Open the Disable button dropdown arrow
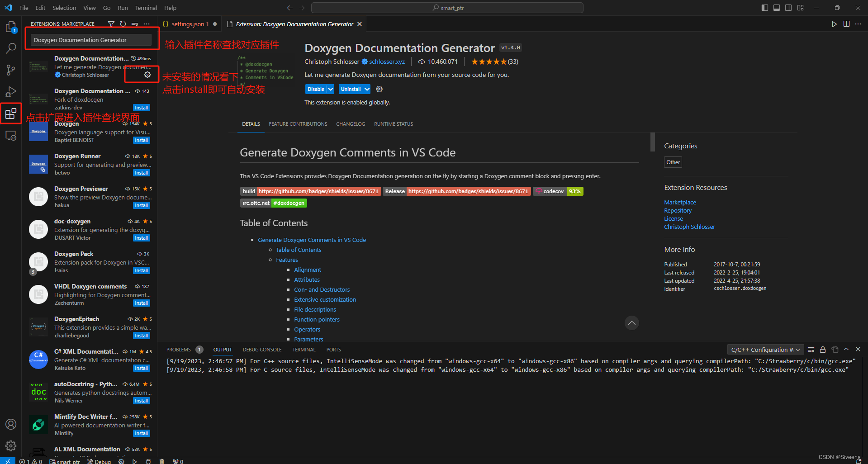868x464 pixels. pos(331,89)
